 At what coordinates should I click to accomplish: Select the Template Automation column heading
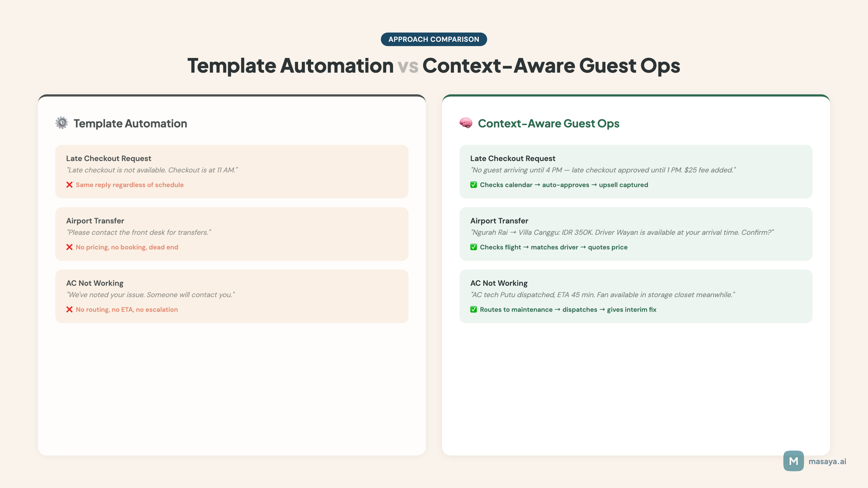click(x=130, y=123)
